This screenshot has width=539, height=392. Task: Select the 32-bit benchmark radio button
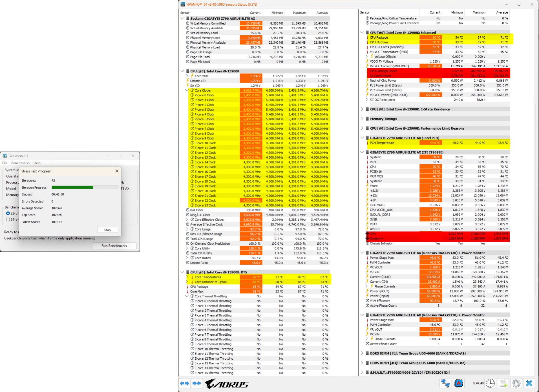click(x=8, y=213)
